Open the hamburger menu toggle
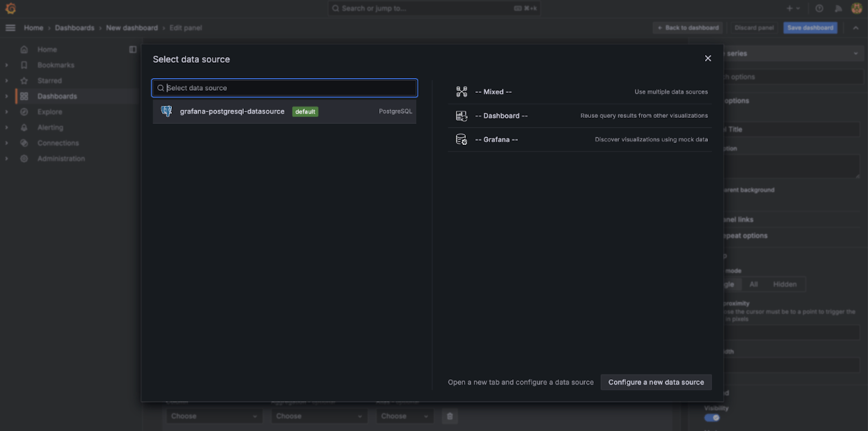Screen dimensions: 868x431 [10, 28]
